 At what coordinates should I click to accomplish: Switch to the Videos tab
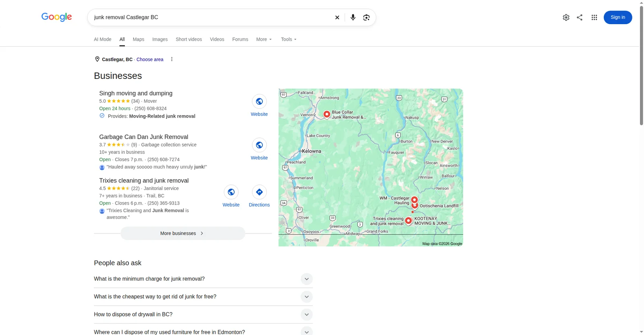click(217, 39)
